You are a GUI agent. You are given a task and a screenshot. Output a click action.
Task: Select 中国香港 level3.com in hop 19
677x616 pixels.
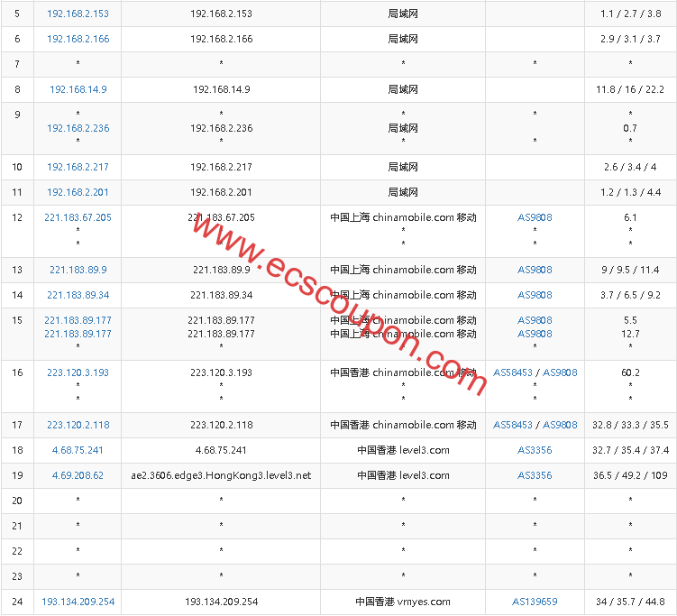coord(403,475)
